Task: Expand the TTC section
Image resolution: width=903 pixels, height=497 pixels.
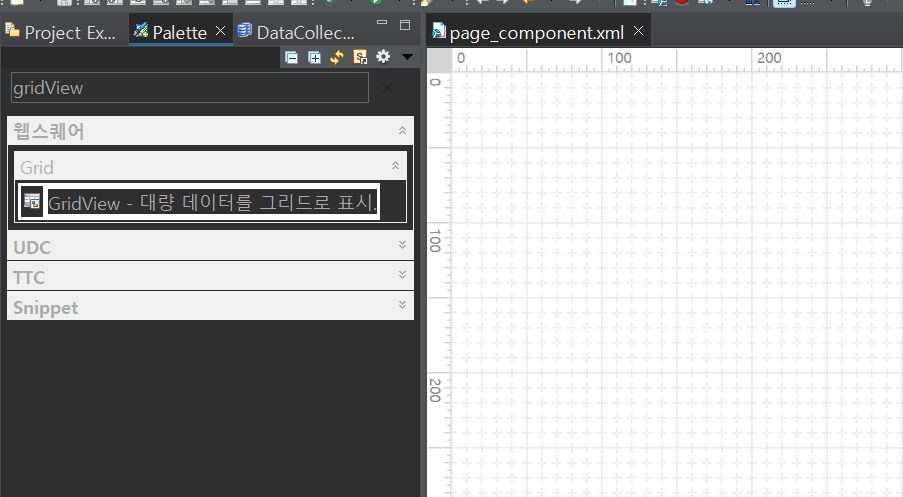Action: (403, 275)
